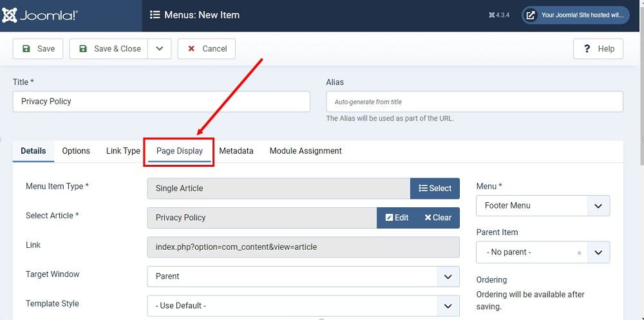Click the Menus: New Item heading

pyautogui.click(x=202, y=15)
